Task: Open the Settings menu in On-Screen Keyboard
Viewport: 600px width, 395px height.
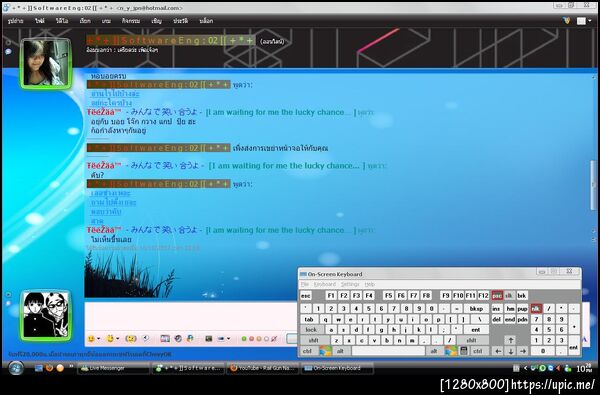Action: (x=350, y=284)
